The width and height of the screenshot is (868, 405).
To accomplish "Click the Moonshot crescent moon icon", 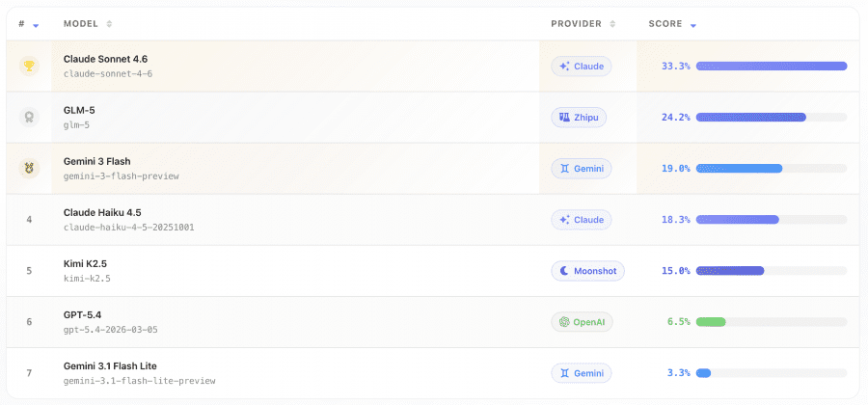I will 565,271.
